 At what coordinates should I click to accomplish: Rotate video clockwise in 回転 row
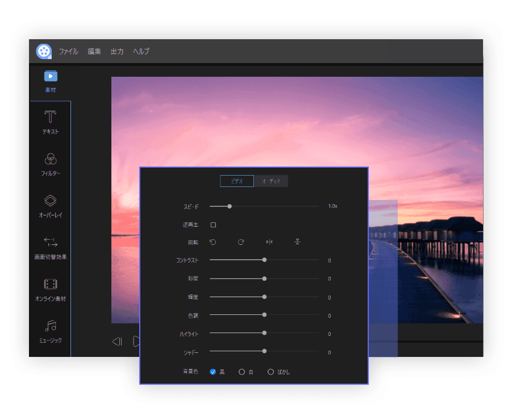pos(241,242)
